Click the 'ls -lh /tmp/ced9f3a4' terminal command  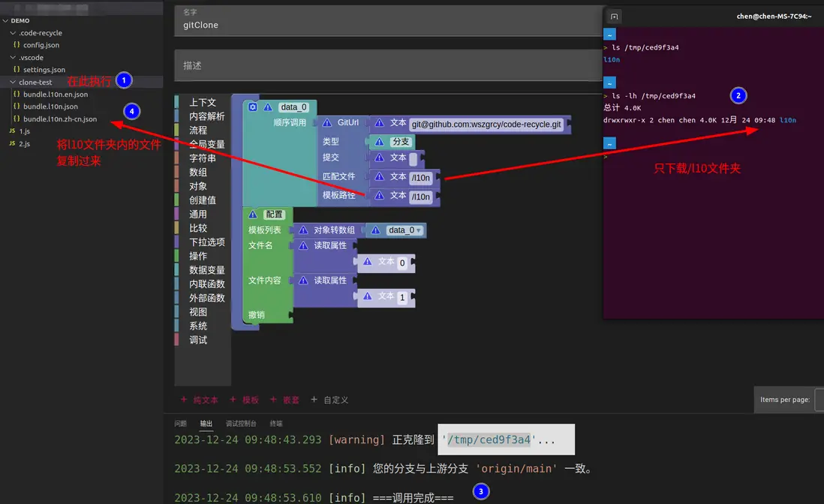653,96
